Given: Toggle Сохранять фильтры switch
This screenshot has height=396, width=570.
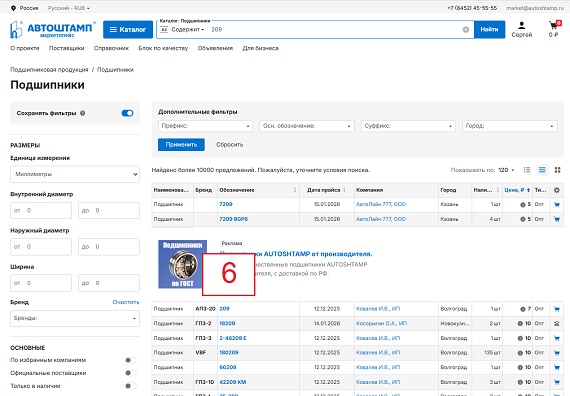Looking at the screenshot, I should click(127, 113).
